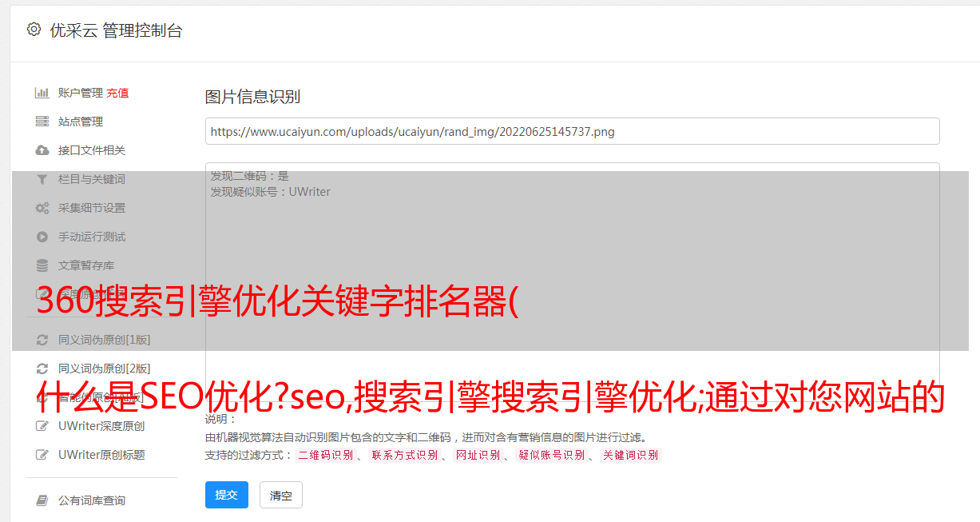Click the 二维码识别 tag
The height and width of the screenshot is (522, 980).
point(325,455)
